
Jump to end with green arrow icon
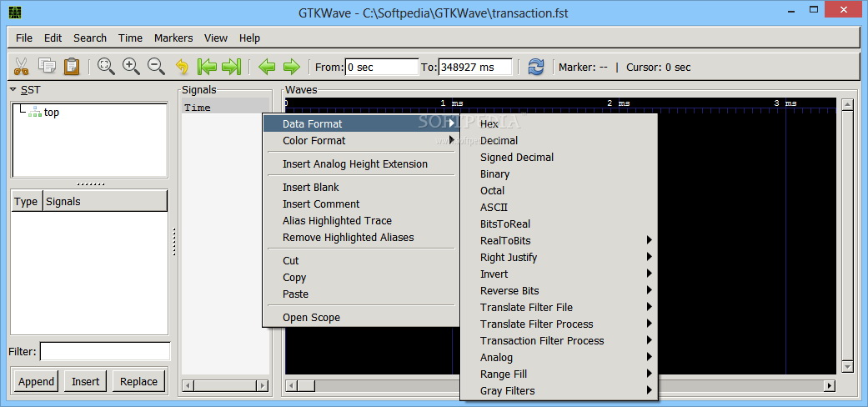(232, 67)
